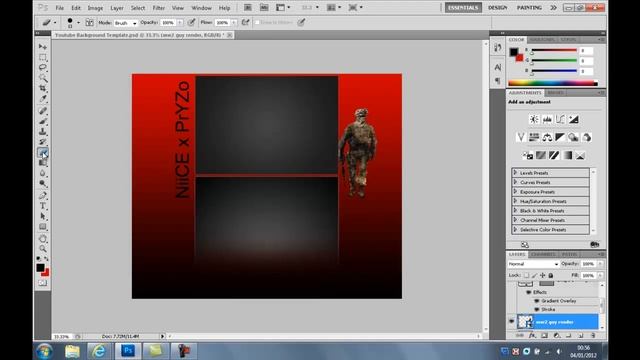The image size is (640, 360).
Task: Toggle lock transparent pixels
Action: pyautogui.click(x=527, y=276)
